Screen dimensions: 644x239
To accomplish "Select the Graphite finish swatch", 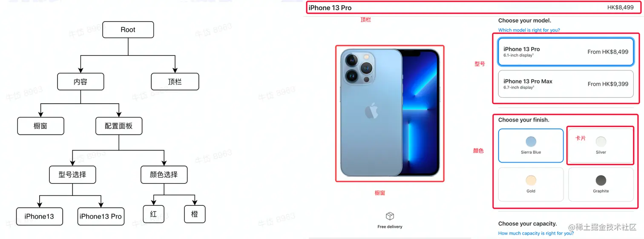I will click(x=601, y=180).
